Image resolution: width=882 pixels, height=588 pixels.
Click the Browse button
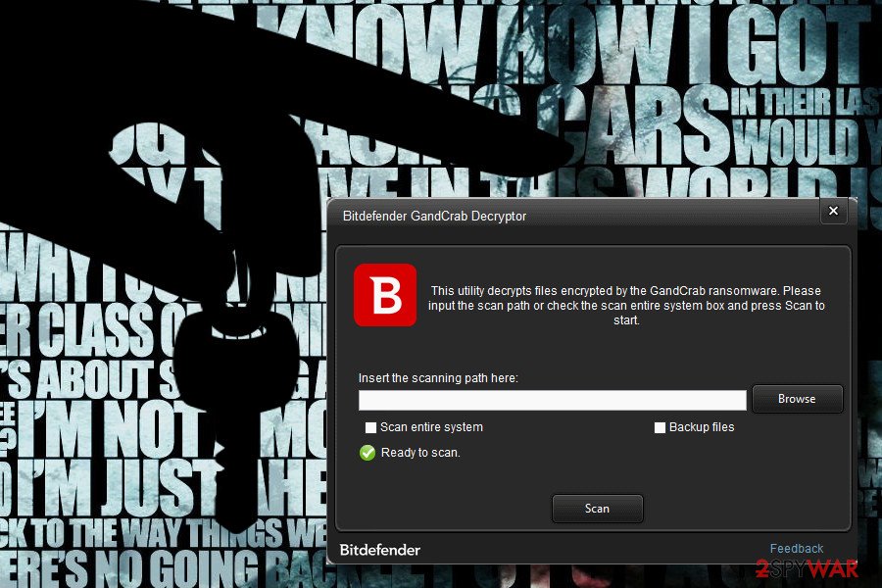coord(797,399)
